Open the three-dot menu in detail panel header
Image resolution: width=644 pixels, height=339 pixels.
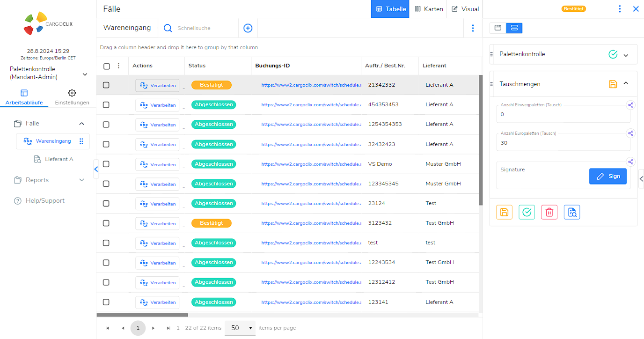[620, 9]
